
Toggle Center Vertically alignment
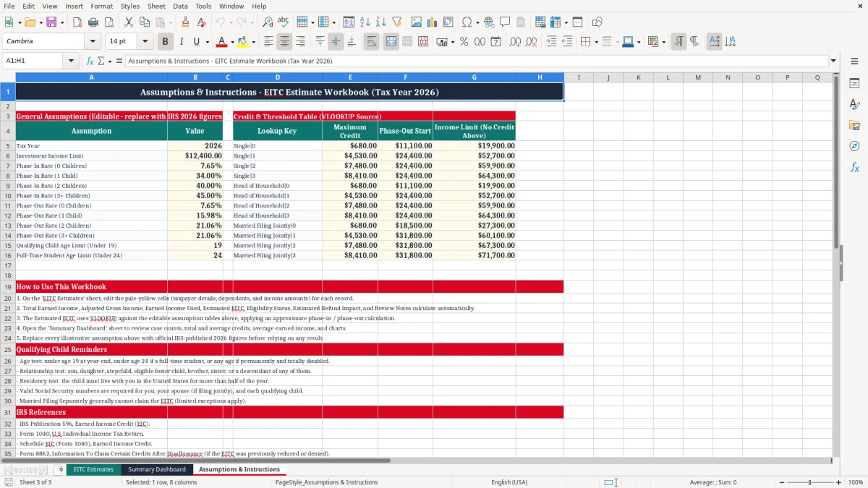tap(336, 42)
